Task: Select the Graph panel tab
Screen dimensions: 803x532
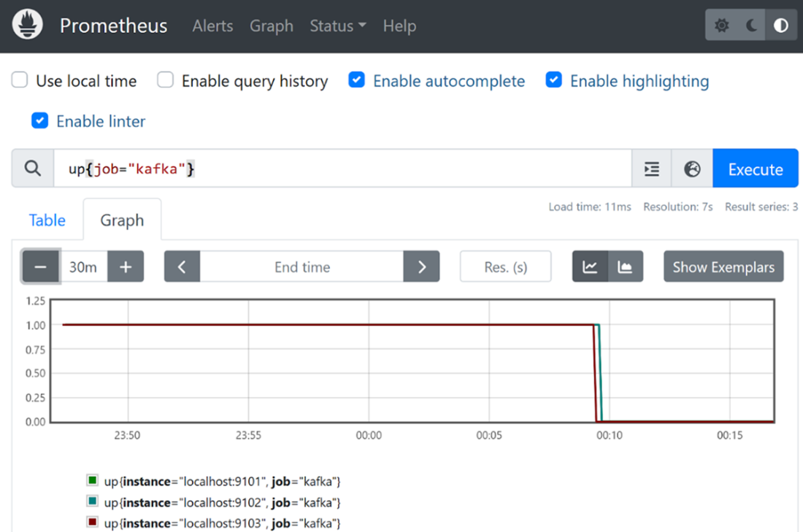Action: point(122,220)
